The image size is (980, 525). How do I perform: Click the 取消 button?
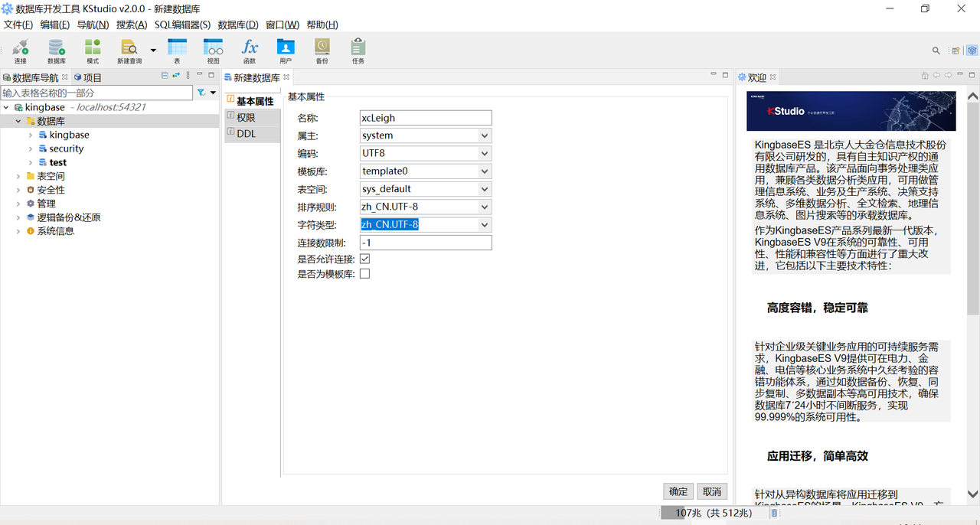pyautogui.click(x=712, y=492)
